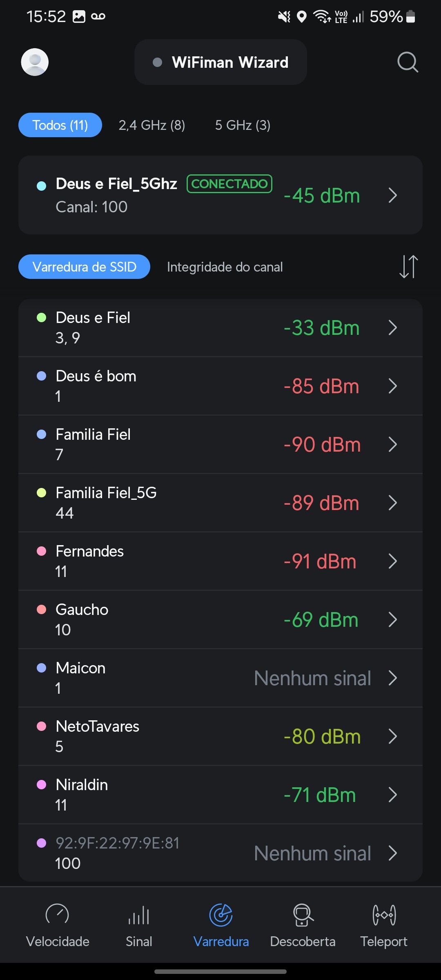
Task: Expand the Gaucho network chevron
Action: coord(392,619)
